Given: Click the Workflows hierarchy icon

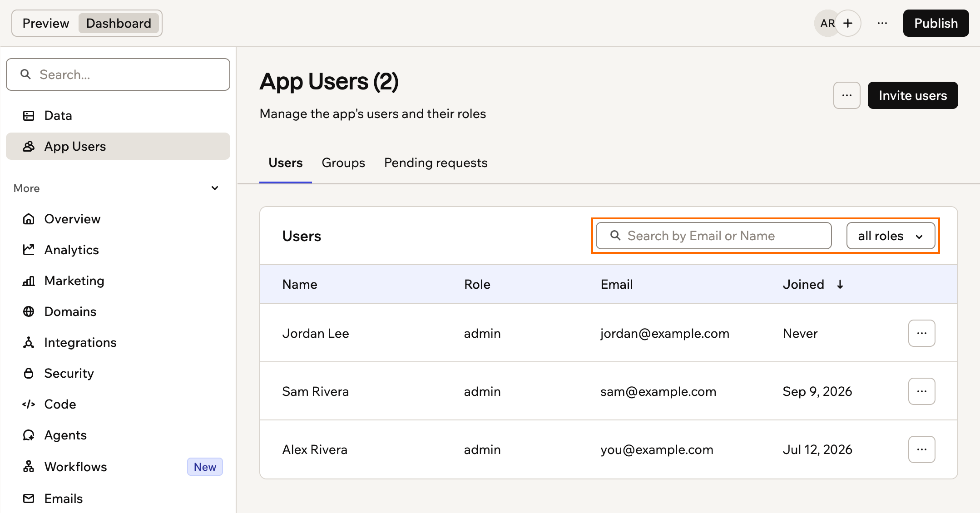Looking at the screenshot, I should [29, 467].
